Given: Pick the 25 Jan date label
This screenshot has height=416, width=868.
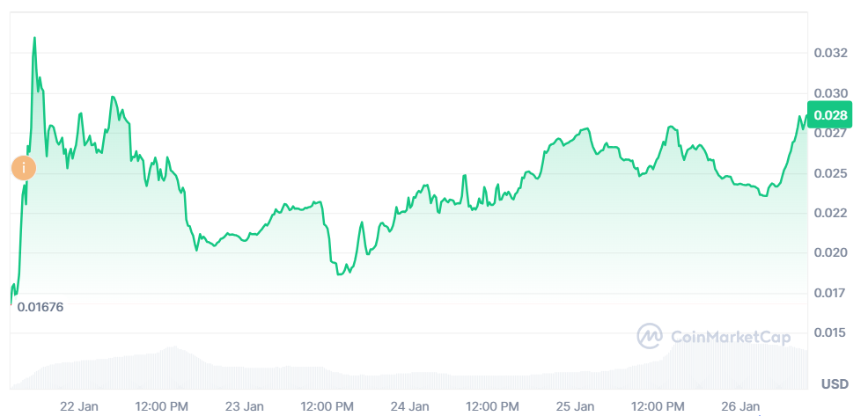Looking at the screenshot, I should click(x=576, y=406).
